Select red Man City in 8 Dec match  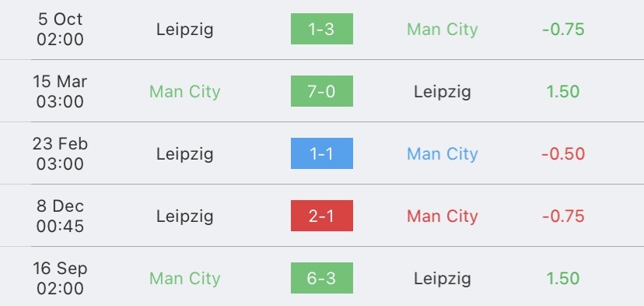(x=443, y=216)
